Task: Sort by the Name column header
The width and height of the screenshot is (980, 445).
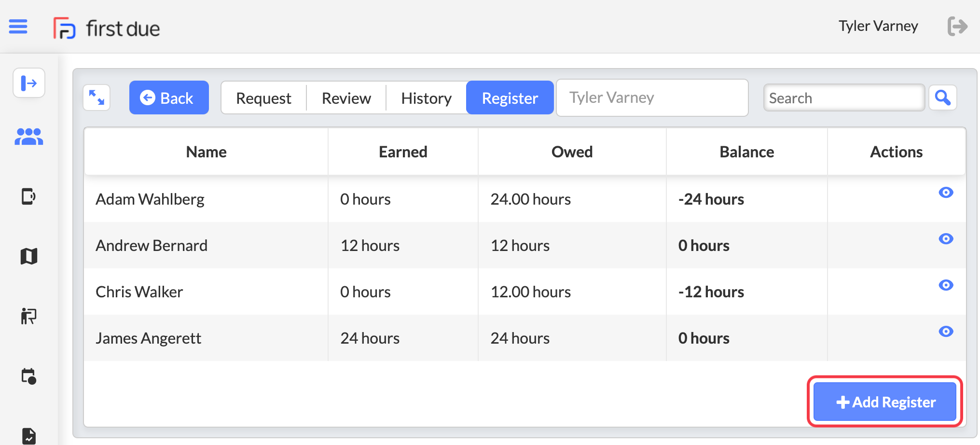Action: tap(206, 152)
